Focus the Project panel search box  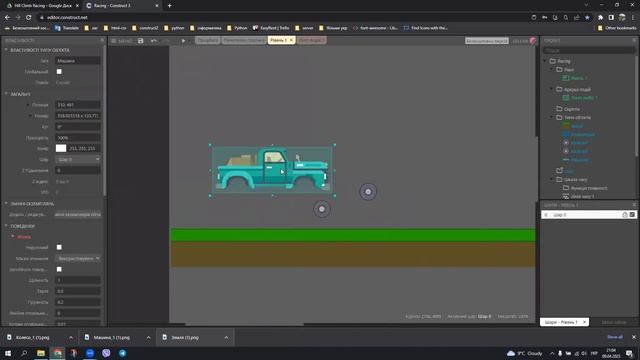click(589, 50)
